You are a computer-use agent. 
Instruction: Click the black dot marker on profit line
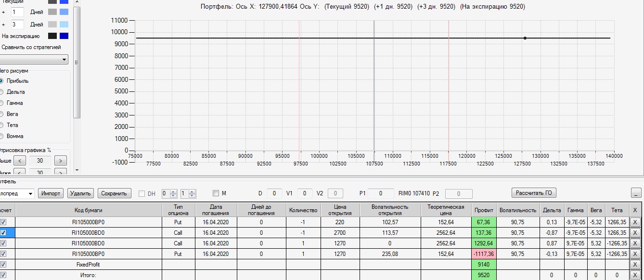[525, 38]
